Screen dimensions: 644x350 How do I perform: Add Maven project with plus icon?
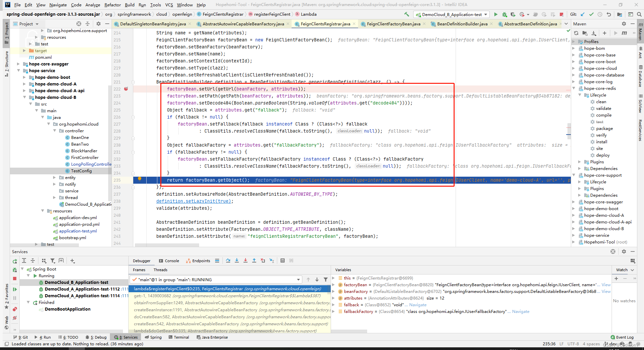click(605, 33)
